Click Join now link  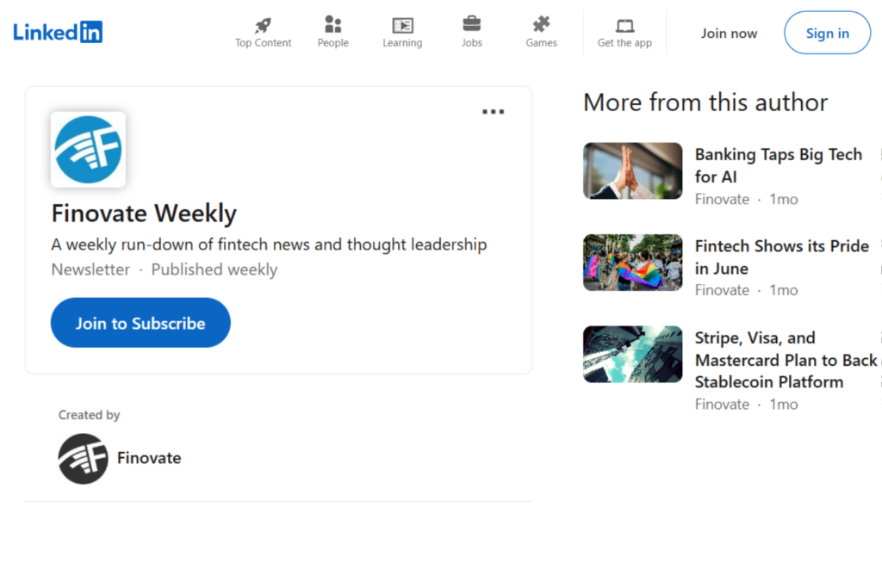point(729,34)
